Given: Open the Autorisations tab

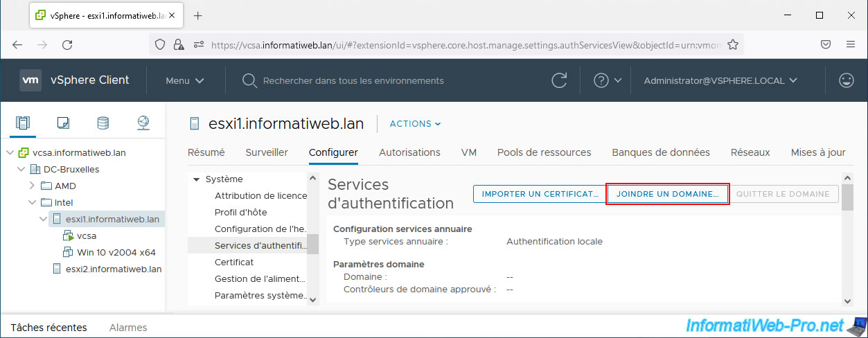Looking at the screenshot, I should pos(409,152).
